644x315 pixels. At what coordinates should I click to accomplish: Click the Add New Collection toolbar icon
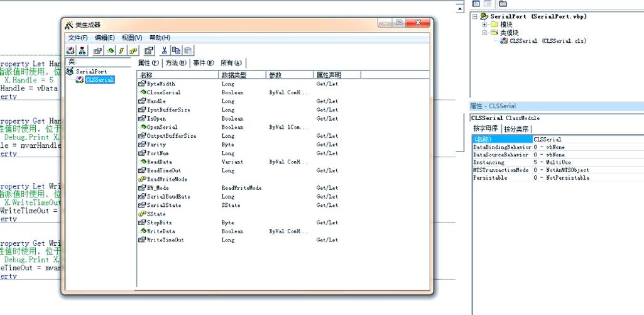point(82,50)
